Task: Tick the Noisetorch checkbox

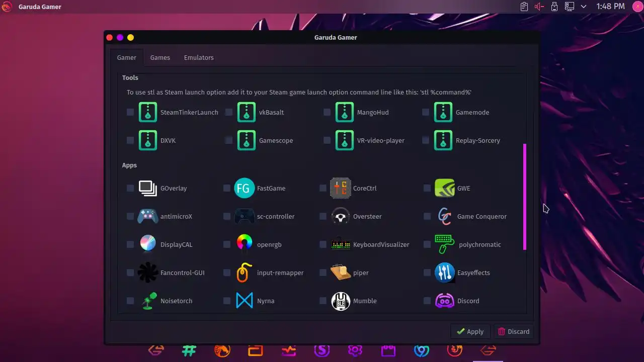Action: 130,301
